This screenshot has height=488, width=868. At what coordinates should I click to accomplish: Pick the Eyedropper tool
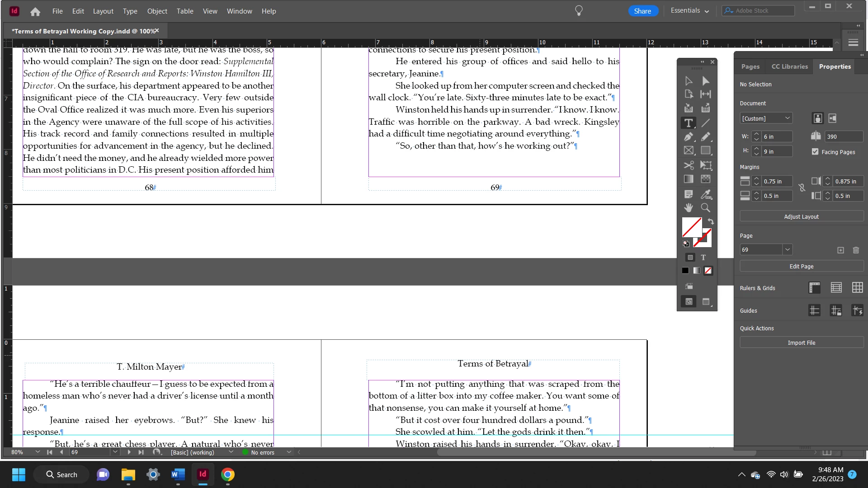[x=706, y=194]
